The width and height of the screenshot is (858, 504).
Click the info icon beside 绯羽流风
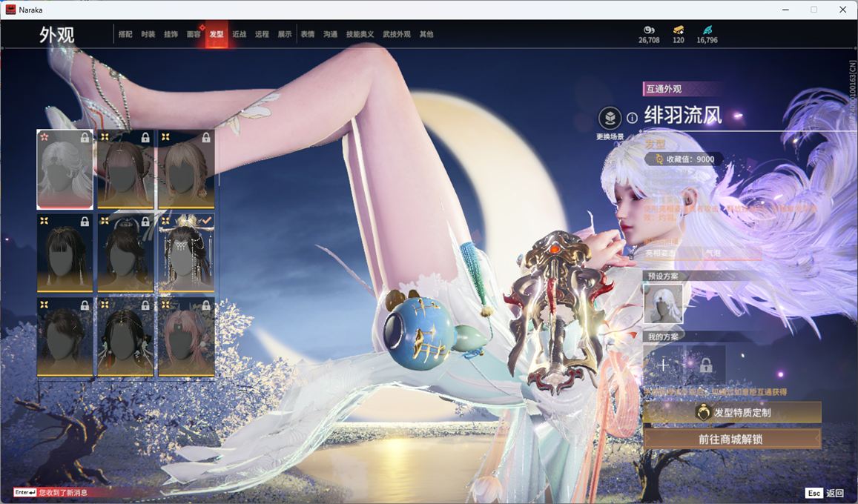click(632, 118)
